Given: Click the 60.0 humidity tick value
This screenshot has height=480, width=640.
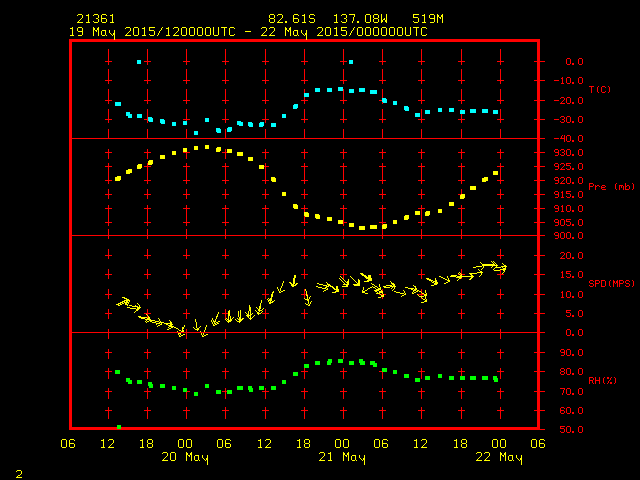Looking at the screenshot, I should (x=571, y=411).
